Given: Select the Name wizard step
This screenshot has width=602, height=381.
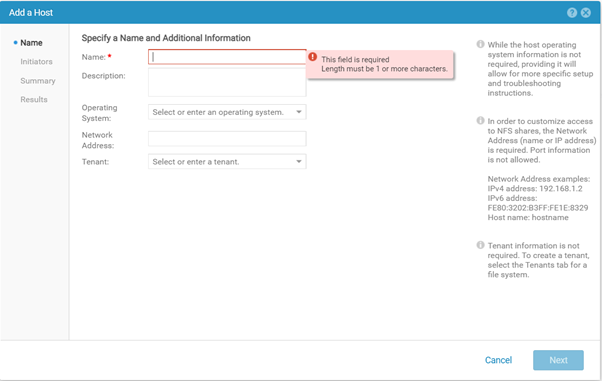Looking at the screenshot, I should [31, 43].
